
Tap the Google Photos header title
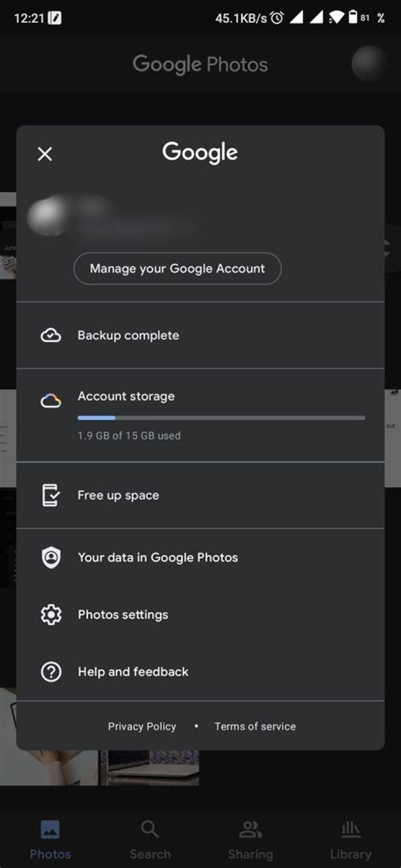200,65
